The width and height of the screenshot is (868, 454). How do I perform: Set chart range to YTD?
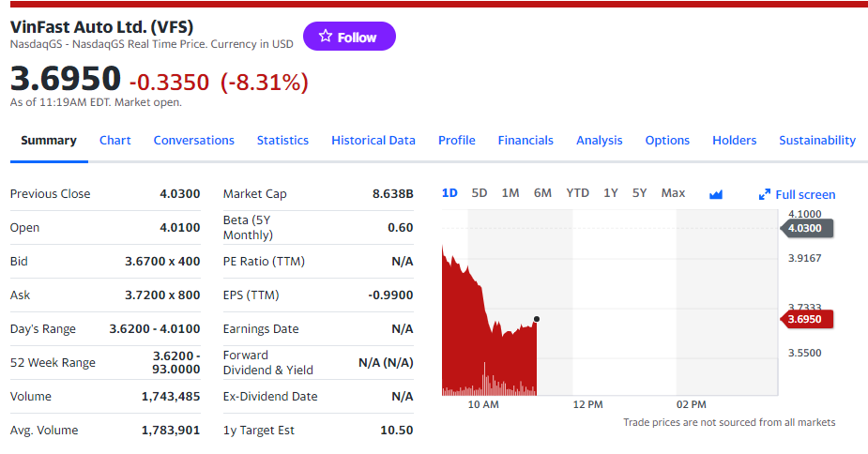pyautogui.click(x=577, y=192)
